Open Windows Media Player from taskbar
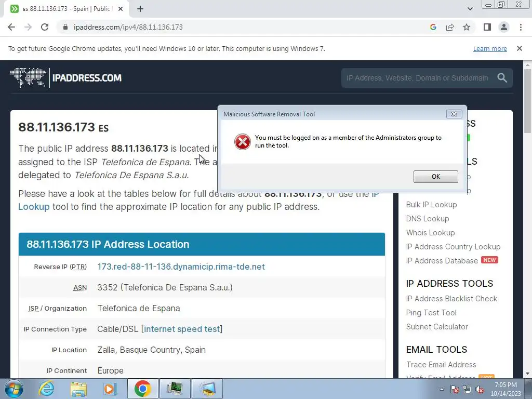 click(110, 389)
